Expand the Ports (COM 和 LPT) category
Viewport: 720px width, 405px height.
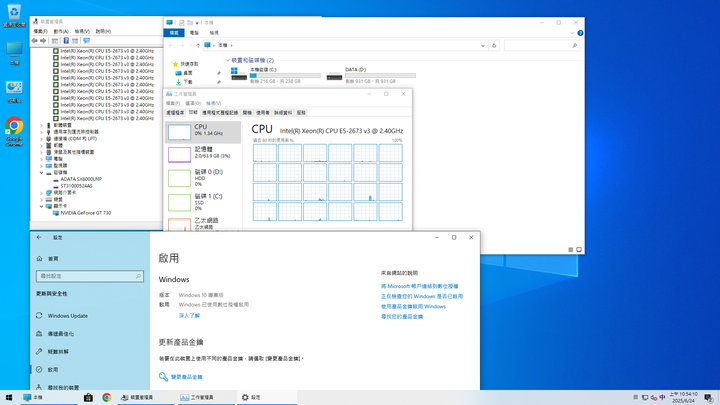tap(41, 139)
